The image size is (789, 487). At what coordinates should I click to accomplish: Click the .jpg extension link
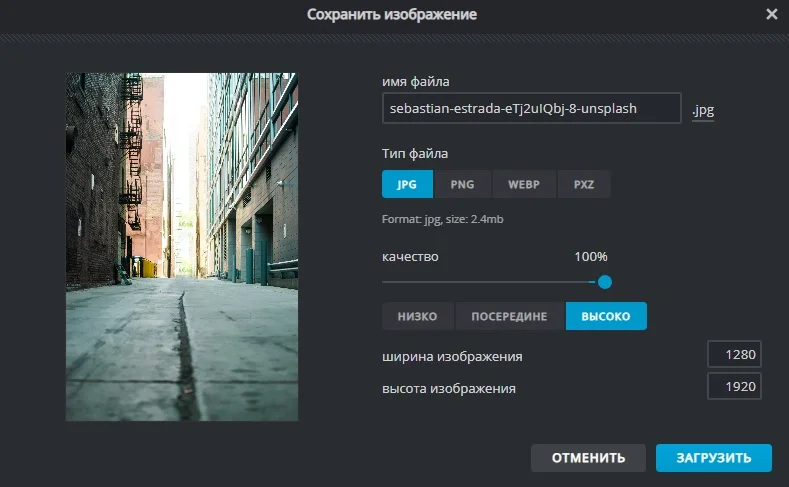[x=703, y=110]
